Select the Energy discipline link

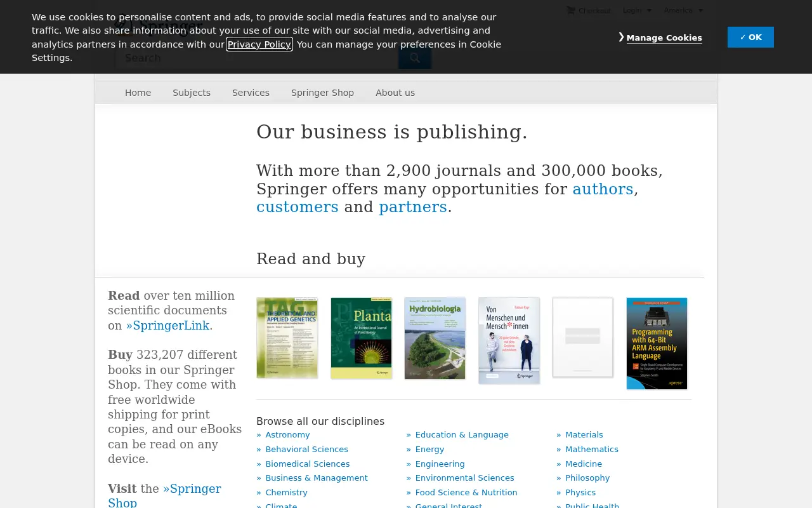point(429,450)
